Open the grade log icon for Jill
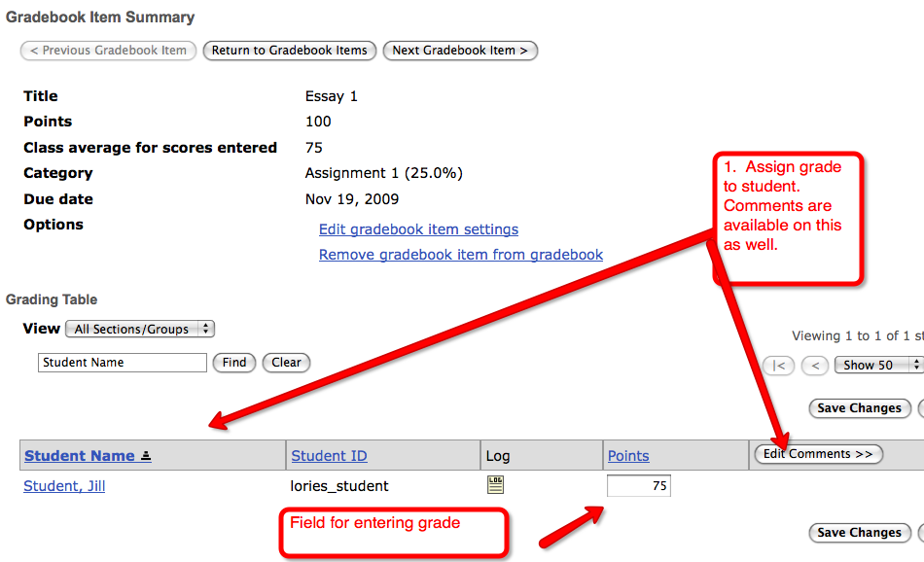 coord(496,485)
